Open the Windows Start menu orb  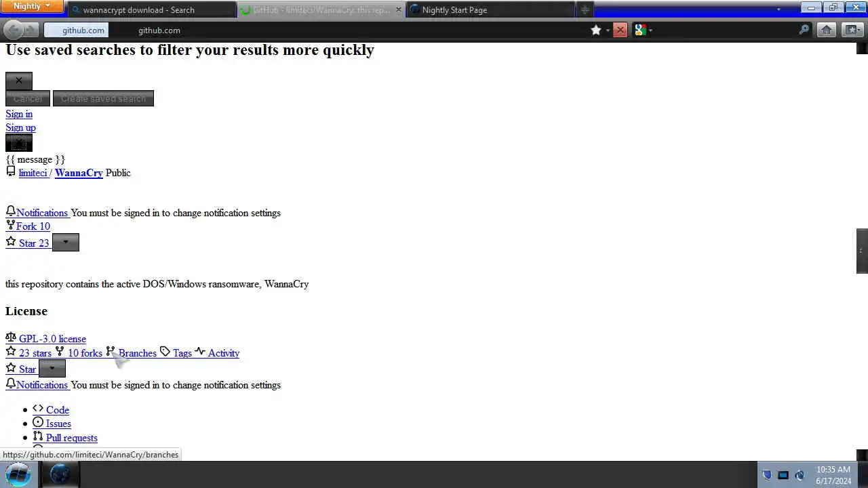[x=18, y=474]
